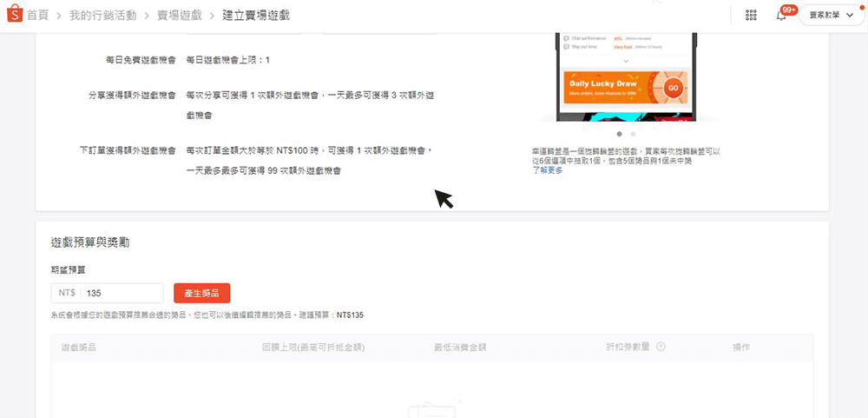
Task: Open the 賣家教學 dropdown
Action: tap(832, 16)
